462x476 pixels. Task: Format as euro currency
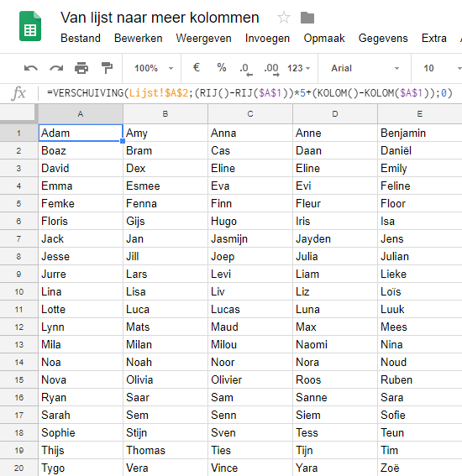pos(197,67)
